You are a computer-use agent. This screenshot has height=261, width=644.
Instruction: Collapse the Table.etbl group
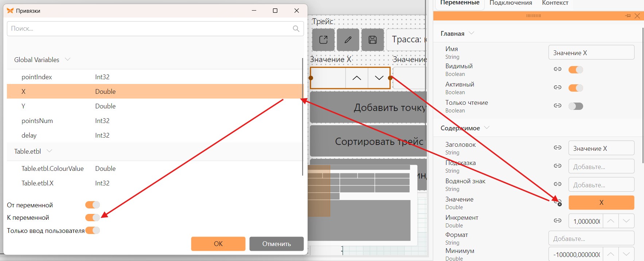(x=50, y=151)
